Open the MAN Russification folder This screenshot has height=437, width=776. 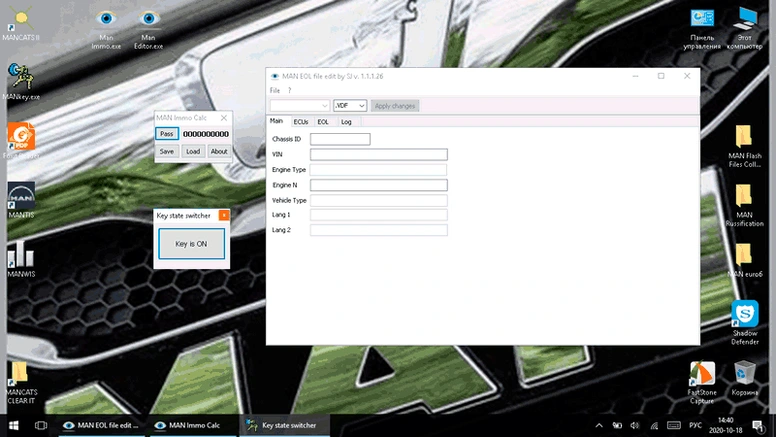pos(744,205)
